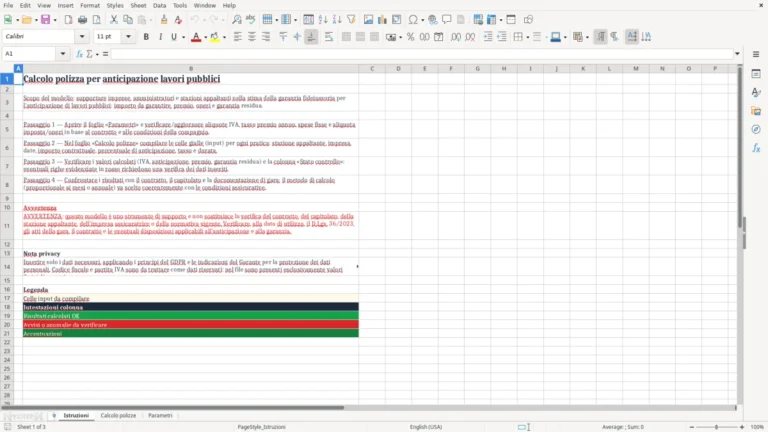Viewport: 768px width, 432px height.
Task: Click the Cut scissors icon
Action: point(114,20)
